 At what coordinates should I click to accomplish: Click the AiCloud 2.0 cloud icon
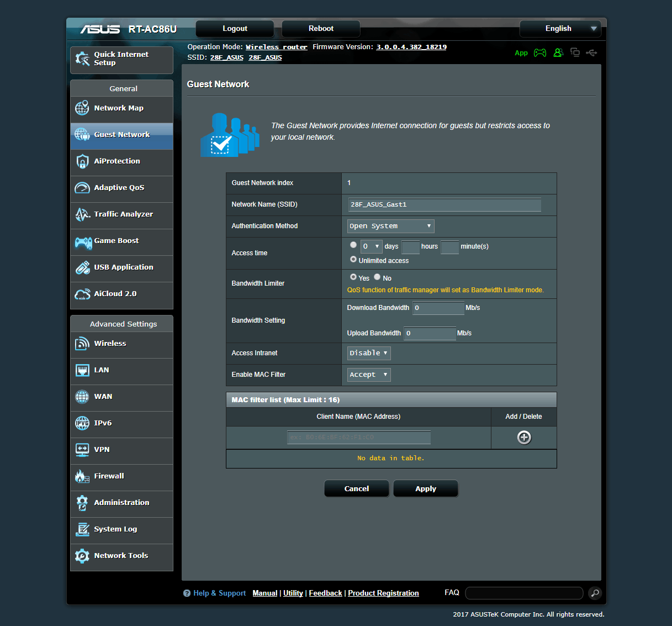(82, 294)
